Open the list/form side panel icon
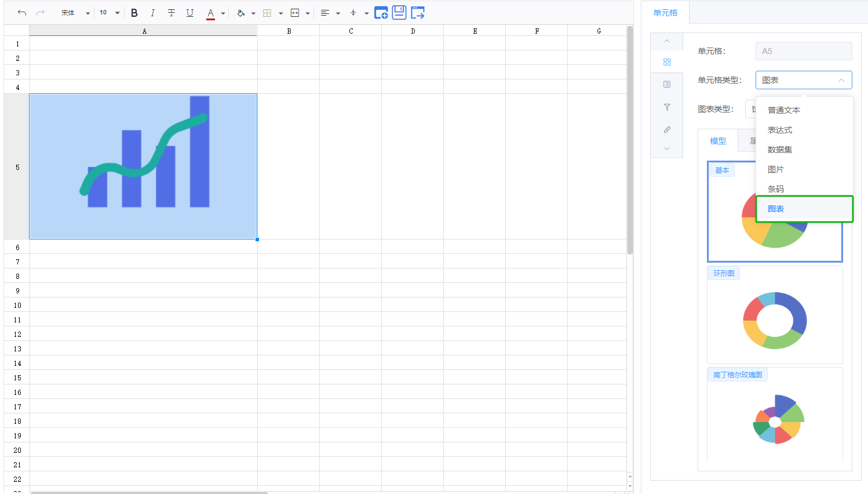This screenshot has width=868, height=494. pyautogui.click(x=667, y=85)
